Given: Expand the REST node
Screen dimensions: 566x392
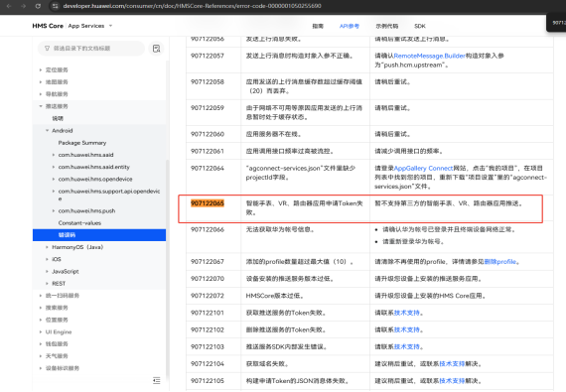Looking at the screenshot, I should pos(47,284).
